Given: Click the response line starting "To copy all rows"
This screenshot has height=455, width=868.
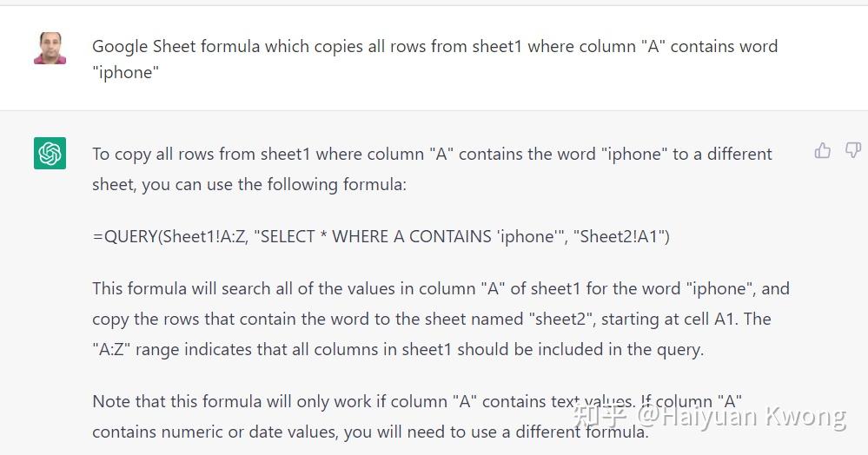Looking at the screenshot, I should tap(432, 155).
